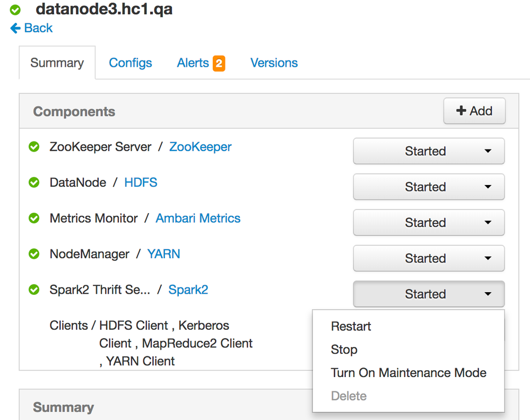The height and width of the screenshot is (420, 530).
Task: Select Turn On Maintenance Mode
Action: pos(409,373)
